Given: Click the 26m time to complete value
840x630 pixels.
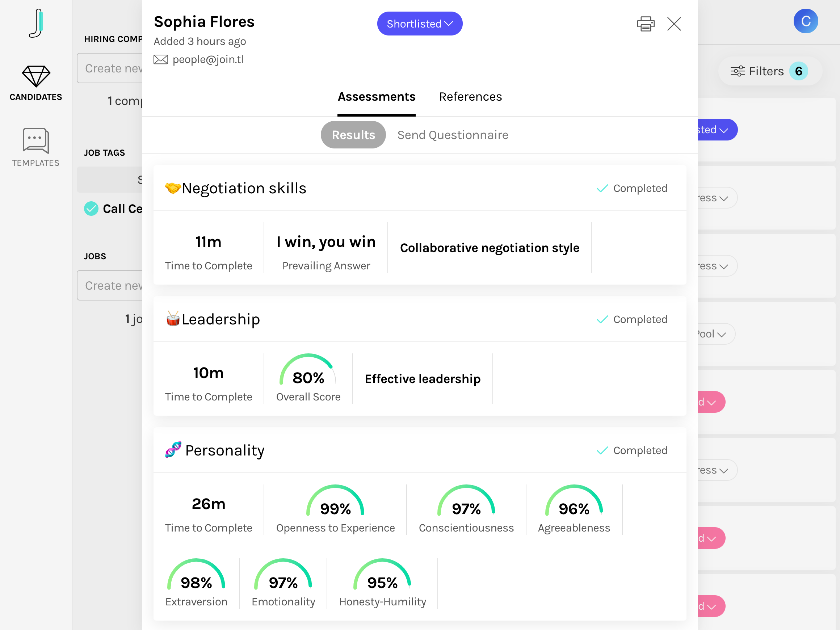Looking at the screenshot, I should pos(208,504).
